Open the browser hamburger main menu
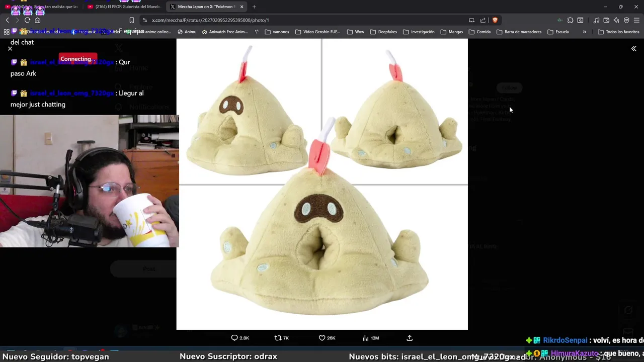This screenshot has height=362, width=644. [636, 20]
